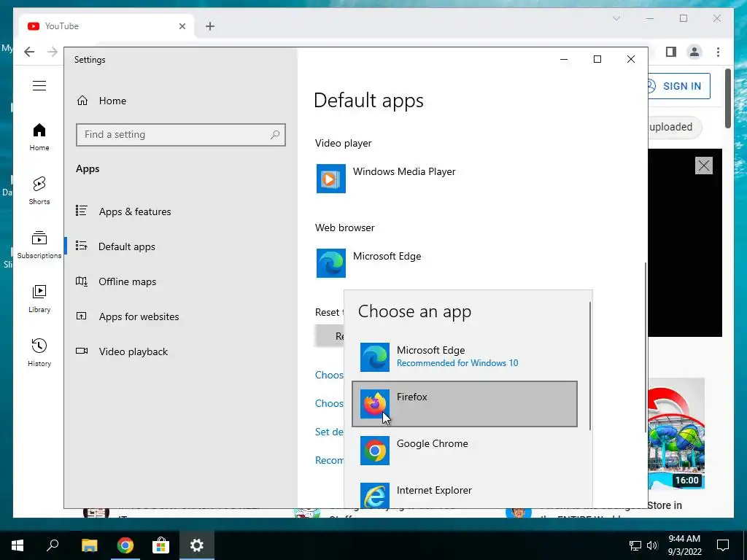Open Apps for websites settings
The image size is (747, 560).
click(x=138, y=316)
